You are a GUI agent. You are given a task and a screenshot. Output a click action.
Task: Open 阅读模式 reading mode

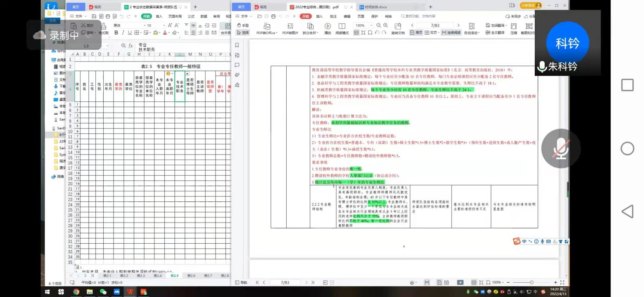[342, 26]
